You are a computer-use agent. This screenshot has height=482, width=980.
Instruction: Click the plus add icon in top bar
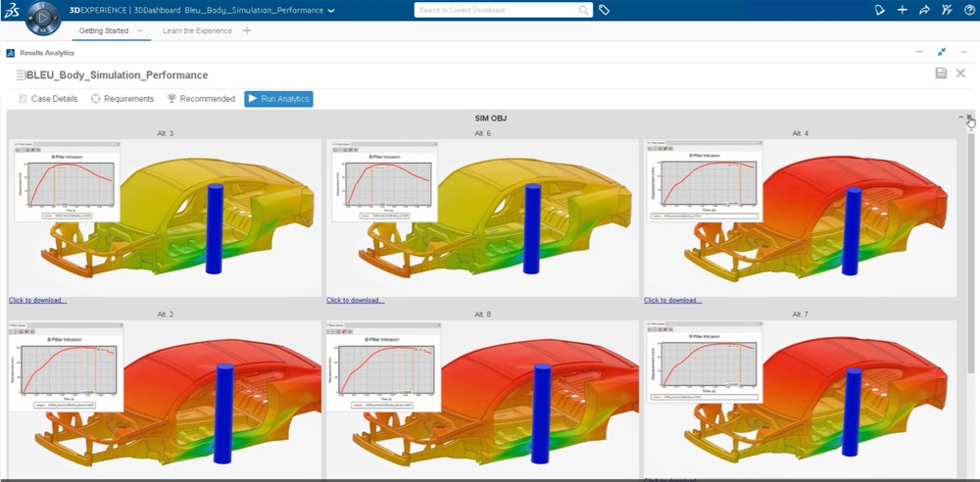(x=902, y=10)
